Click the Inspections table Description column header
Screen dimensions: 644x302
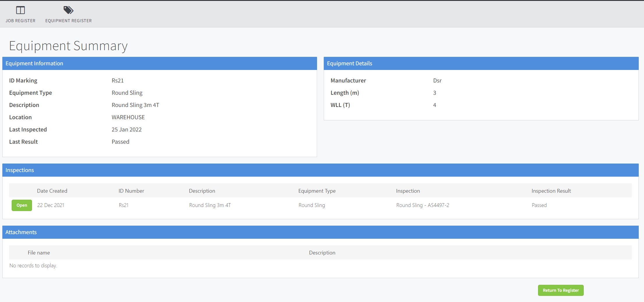202,191
